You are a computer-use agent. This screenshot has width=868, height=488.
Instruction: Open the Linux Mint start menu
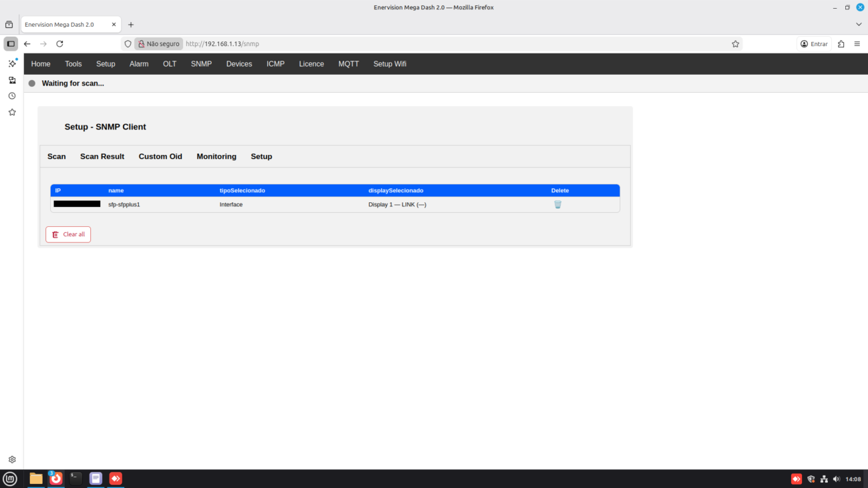(x=10, y=478)
